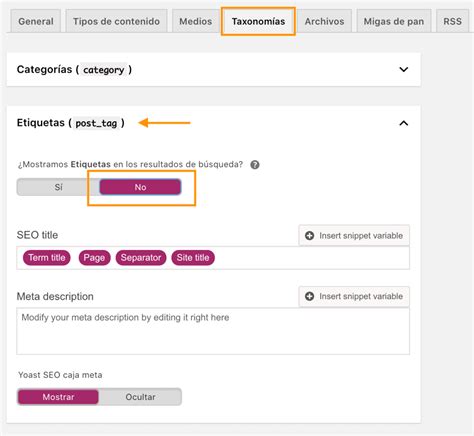474x436 pixels.
Task: Set Yoast SEO caja meta to Mostrar
Action: click(x=58, y=397)
